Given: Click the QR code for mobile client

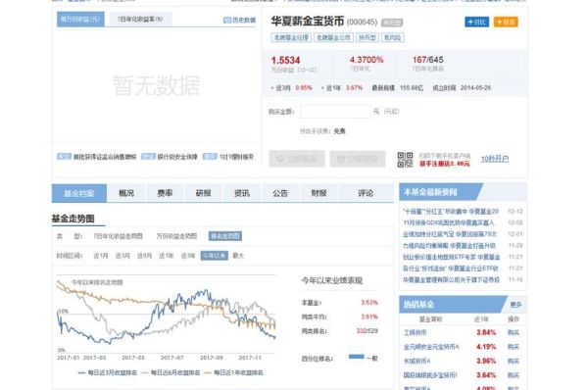Looking at the screenshot, I should [405, 160].
